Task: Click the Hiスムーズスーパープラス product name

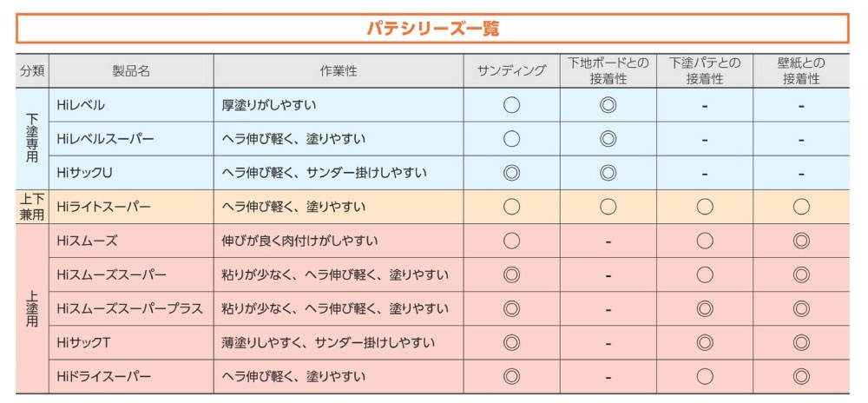Action: [x=129, y=308]
